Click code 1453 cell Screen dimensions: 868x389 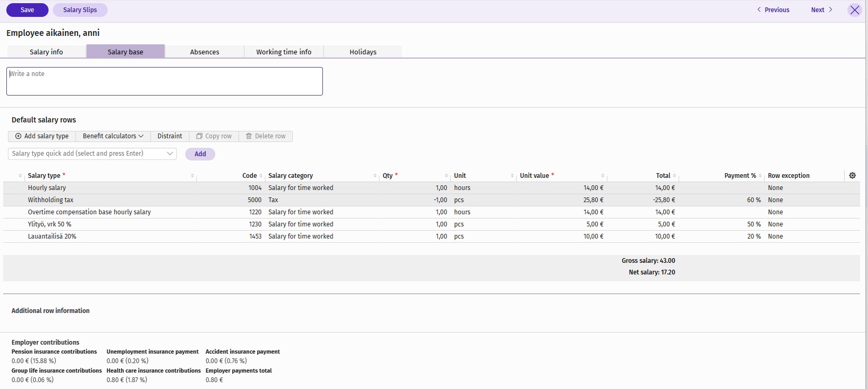[255, 236]
